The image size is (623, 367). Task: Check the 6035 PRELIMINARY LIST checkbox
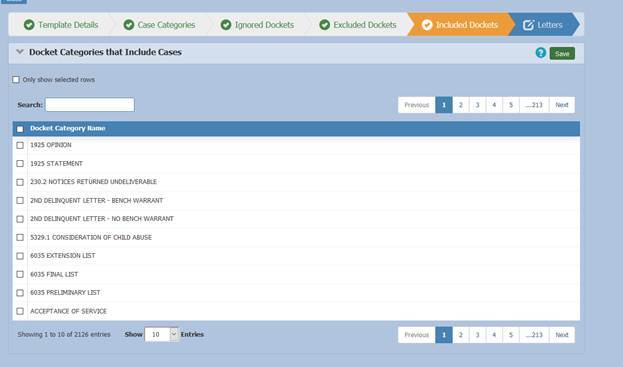[20, 293]
